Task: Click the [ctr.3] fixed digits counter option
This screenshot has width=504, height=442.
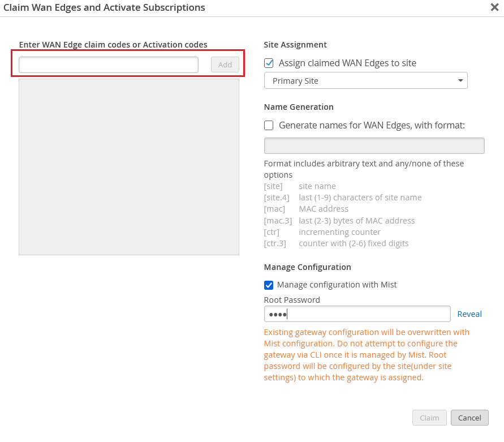Action: [x=275, y=243]
